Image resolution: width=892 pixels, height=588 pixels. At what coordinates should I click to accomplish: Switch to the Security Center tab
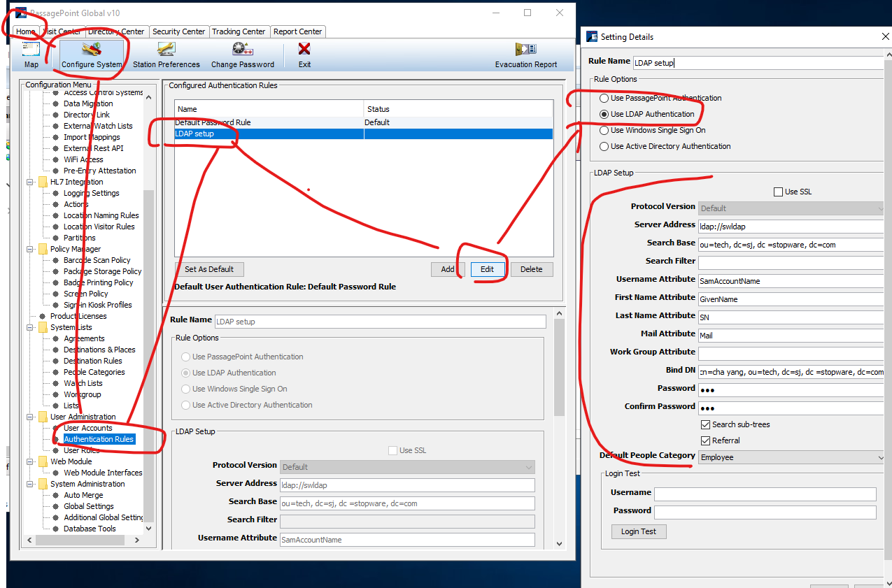pyautogui.click(x=178, y=31)
